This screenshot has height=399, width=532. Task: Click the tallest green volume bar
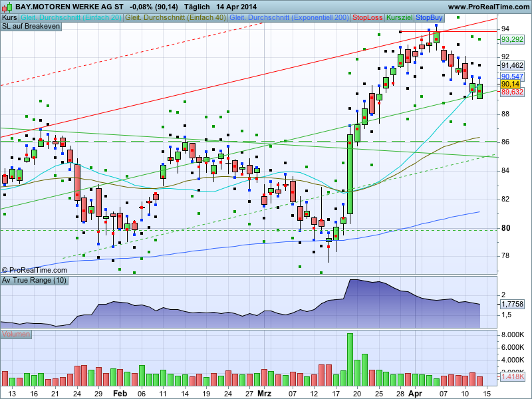pyautogui.click(x=350, y=360)
